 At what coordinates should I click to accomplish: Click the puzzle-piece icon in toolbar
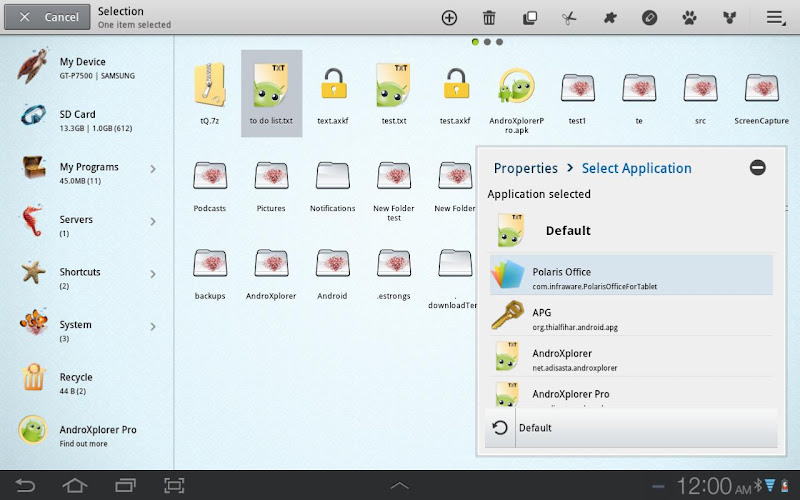(610, 18)
